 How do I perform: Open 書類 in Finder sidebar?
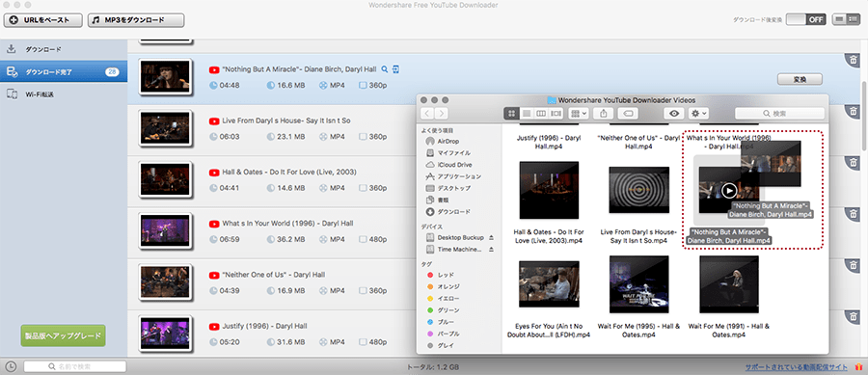coord(443,200)
